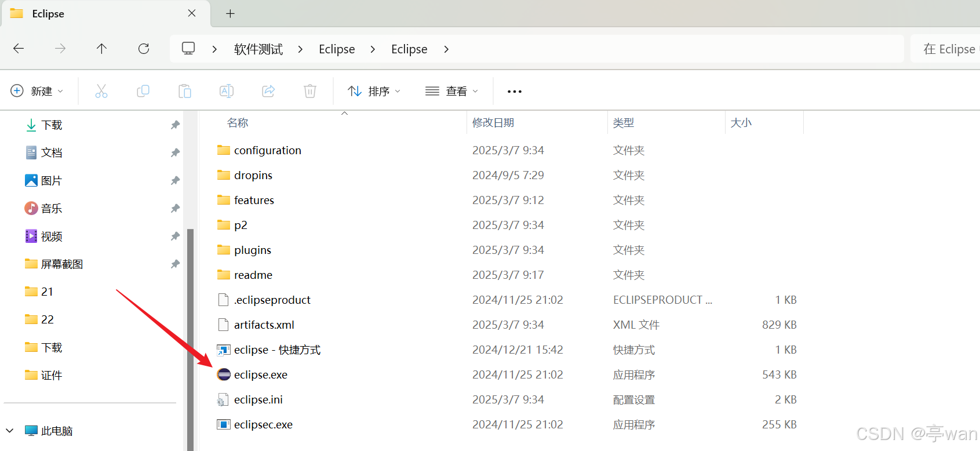Click the Share icon in toolbar
The width and height of the screenshot is (980, 451).
click(x=268, y=91)
